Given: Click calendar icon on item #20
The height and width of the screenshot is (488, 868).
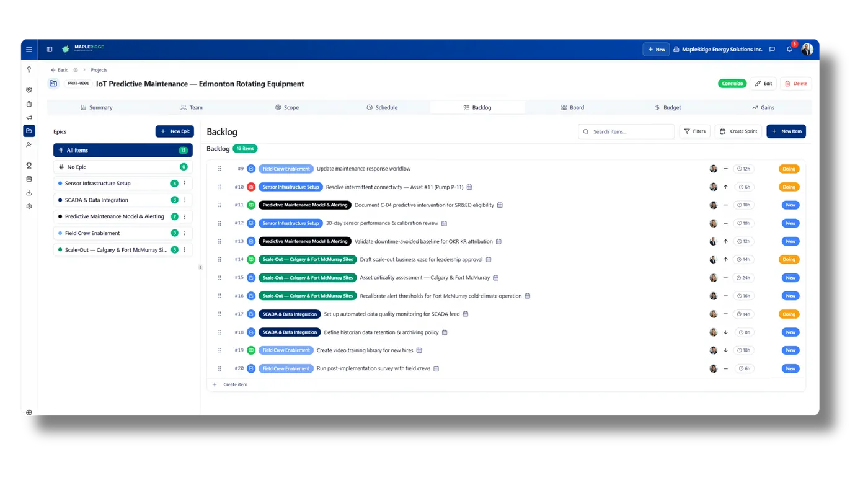Looking at the screenshot, I should 436,368.
